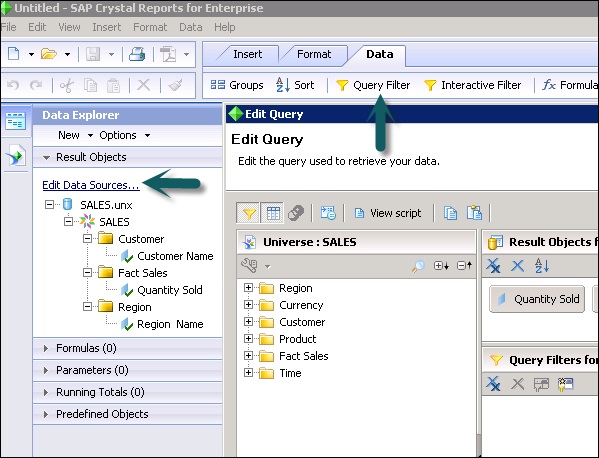Image resolution: width=599 pixels, height=458 pixels.
Task: Click the Edit Data Sources link
Action: [x=91, y=185]
